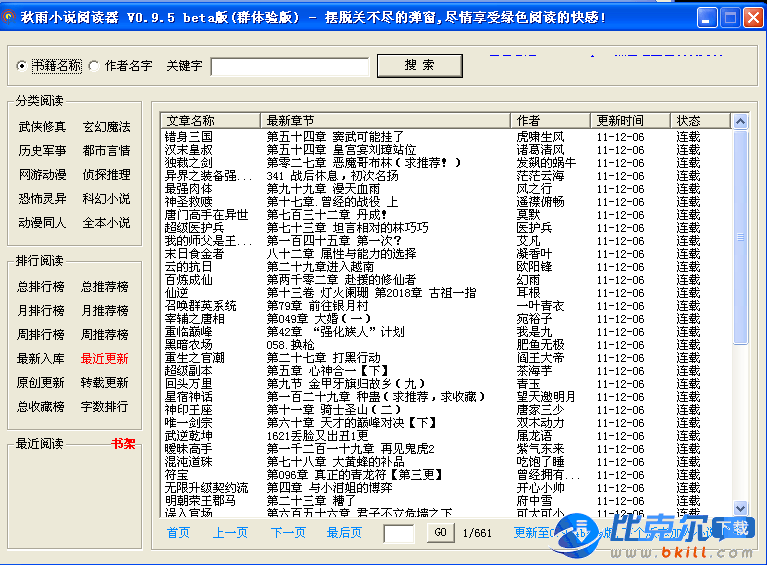Click the list scrollbar up arrow
Screen dimensions: 767x565
(740, 121)
